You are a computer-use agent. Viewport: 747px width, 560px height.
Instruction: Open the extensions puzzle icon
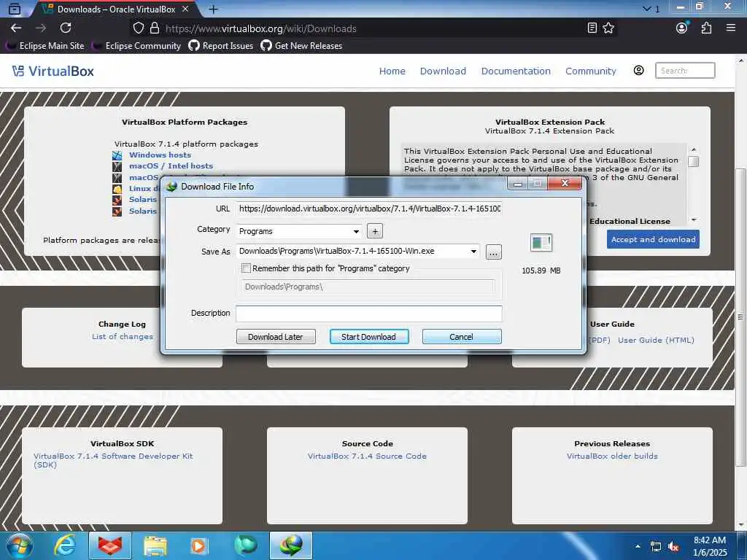[x=706, y=28]
